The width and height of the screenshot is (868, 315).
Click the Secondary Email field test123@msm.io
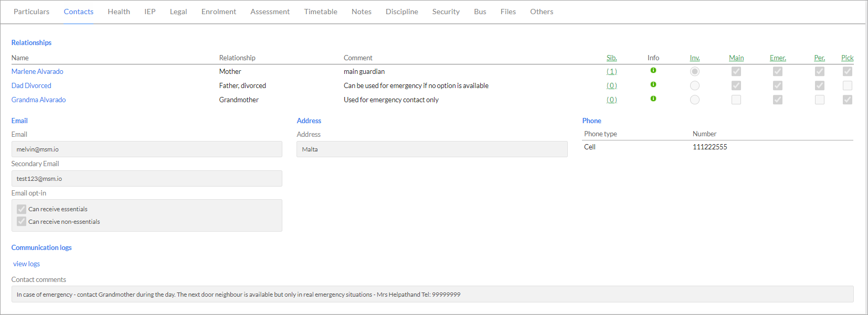(147, 179)
